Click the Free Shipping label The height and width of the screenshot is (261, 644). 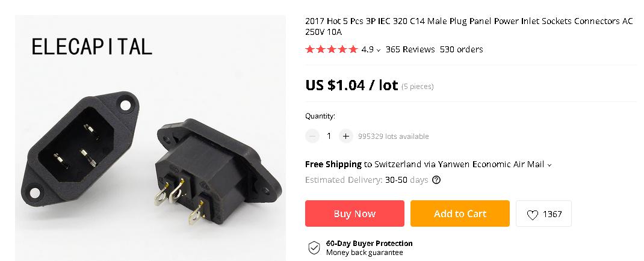(333, 165)
